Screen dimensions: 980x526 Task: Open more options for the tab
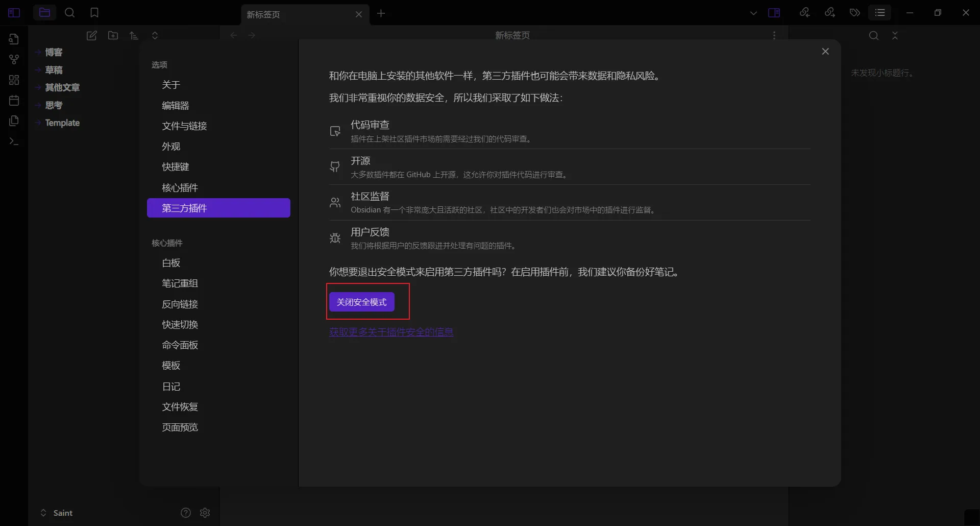point(774,35)
